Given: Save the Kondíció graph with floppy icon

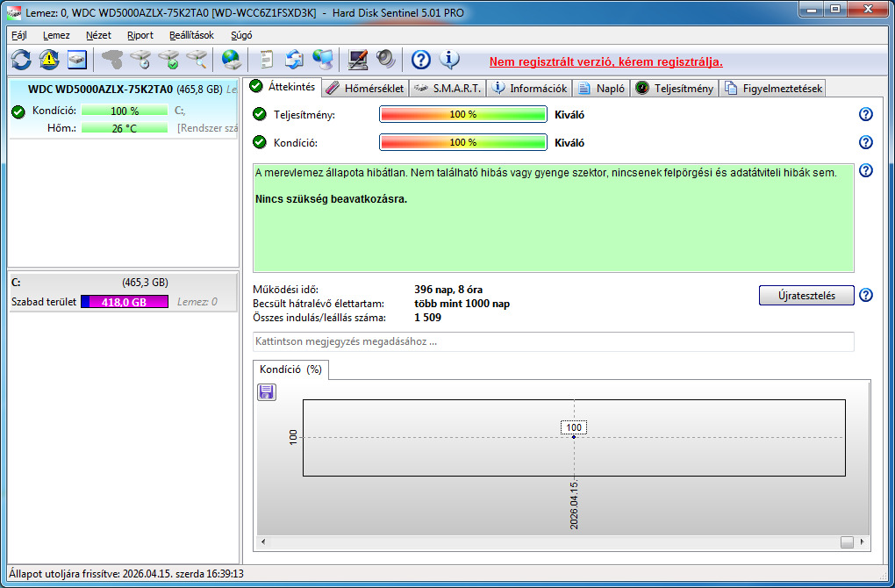Looking at the screenshot, I should (267, 391).
